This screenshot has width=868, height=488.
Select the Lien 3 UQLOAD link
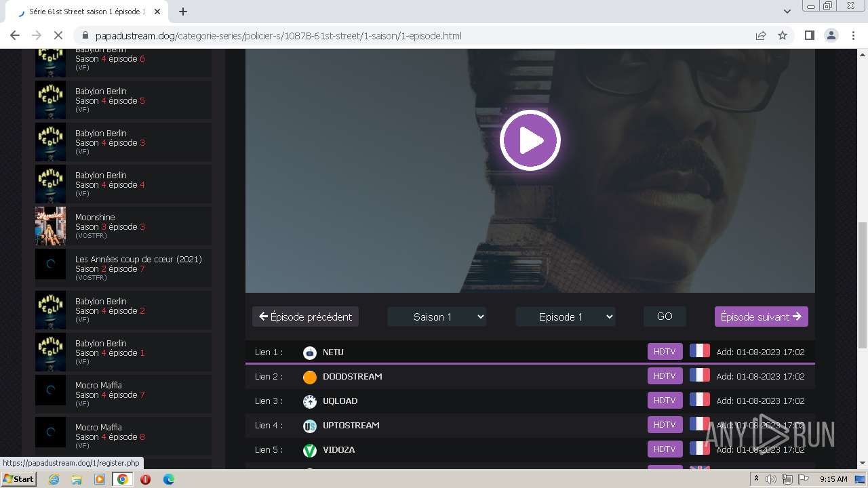530,401
